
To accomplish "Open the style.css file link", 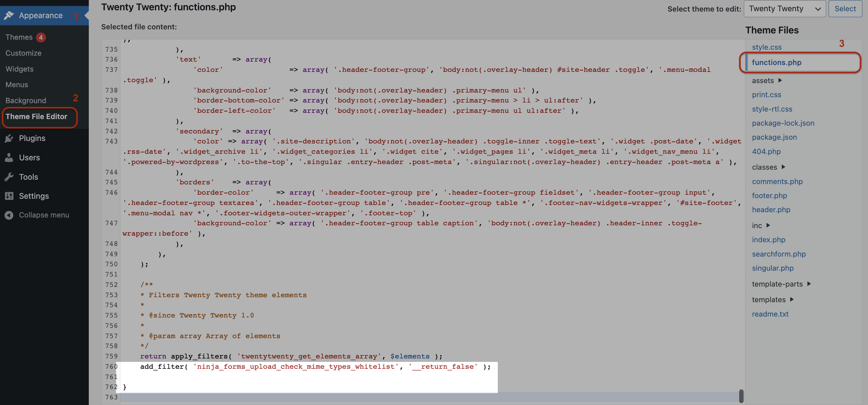I will [x=767, y=47].
